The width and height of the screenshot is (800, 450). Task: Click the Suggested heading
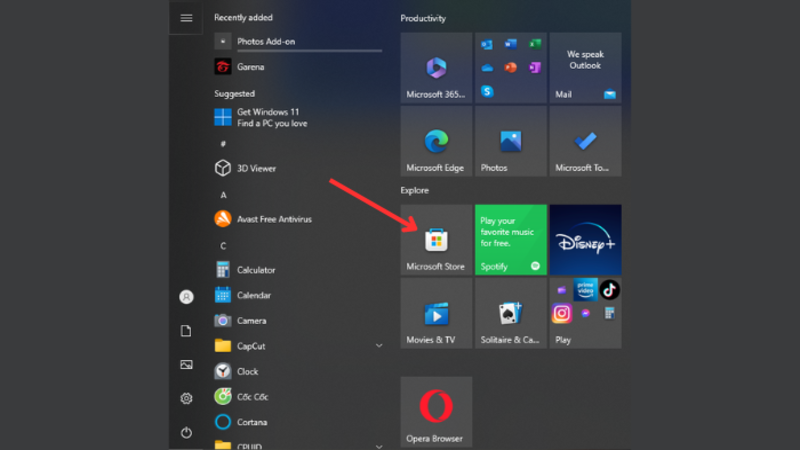point(234,94)
